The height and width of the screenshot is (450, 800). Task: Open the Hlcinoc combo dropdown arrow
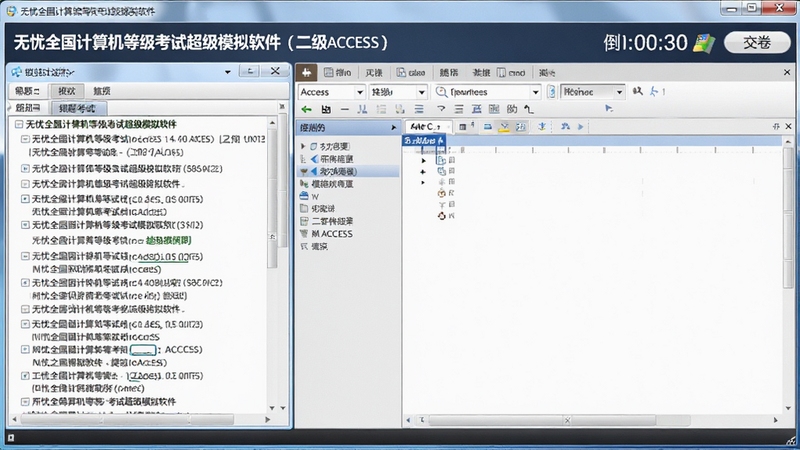coord(619,92)
